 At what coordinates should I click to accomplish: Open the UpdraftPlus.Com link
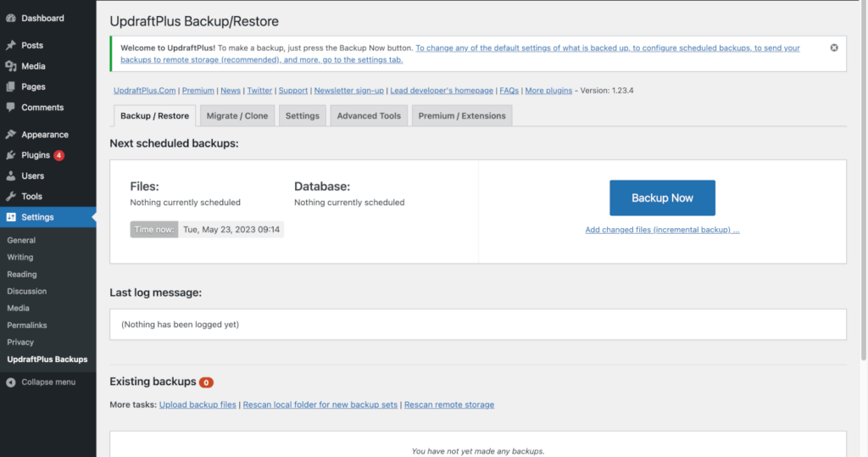144,90
